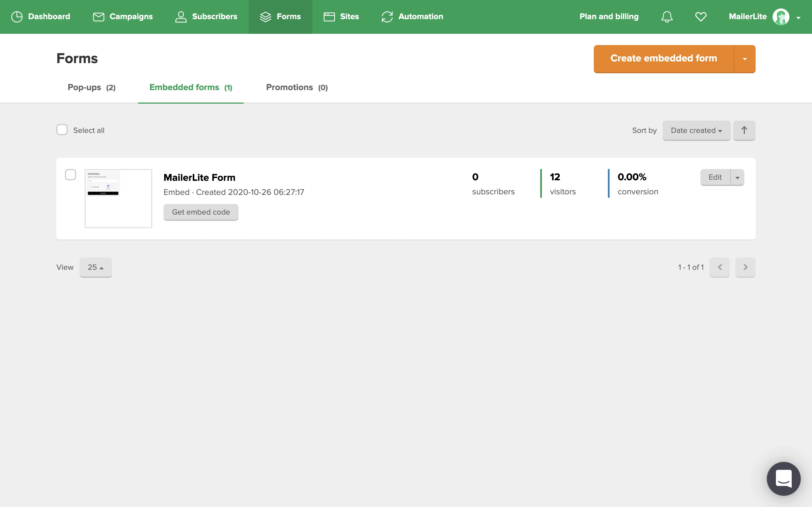
Task: Open the View 25 per-page dropdown
Action: 96,267
